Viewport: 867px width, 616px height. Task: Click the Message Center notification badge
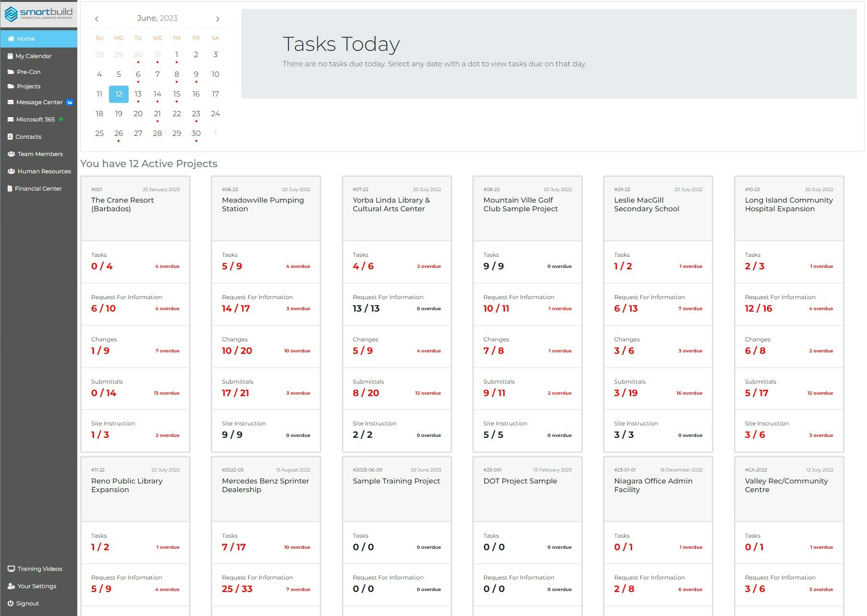click(70, 102)
